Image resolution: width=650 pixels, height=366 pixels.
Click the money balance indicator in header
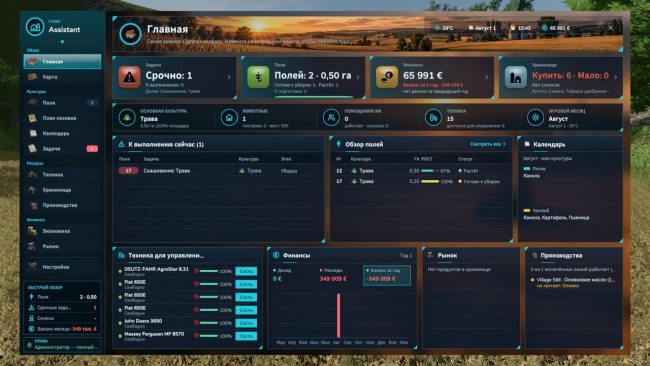point(556,28)
